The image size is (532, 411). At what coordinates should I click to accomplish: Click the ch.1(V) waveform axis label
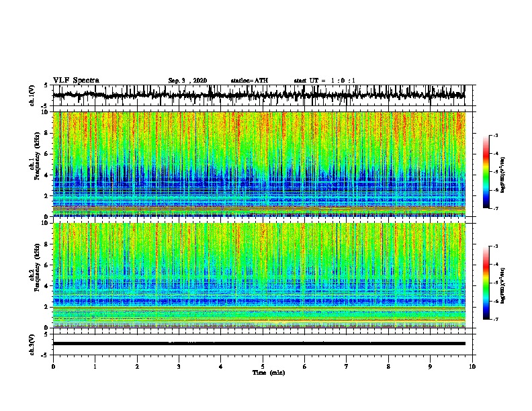click(x=32, y=95)
